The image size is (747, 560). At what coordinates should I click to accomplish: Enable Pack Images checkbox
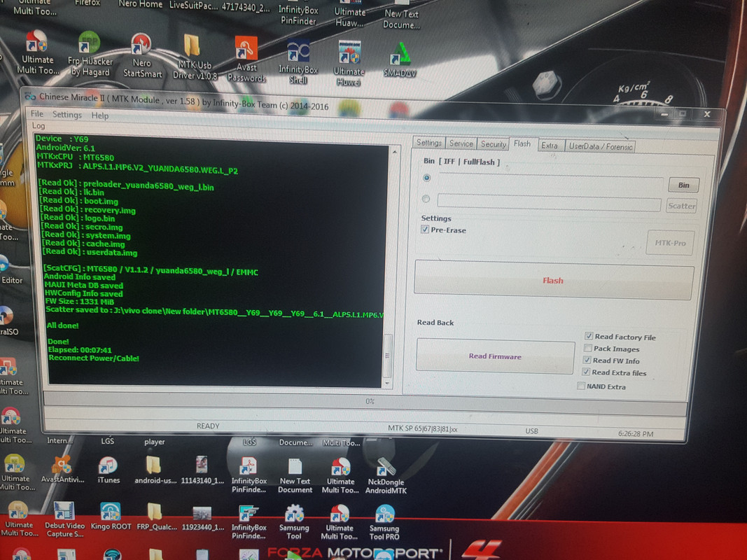click(588, 348)
